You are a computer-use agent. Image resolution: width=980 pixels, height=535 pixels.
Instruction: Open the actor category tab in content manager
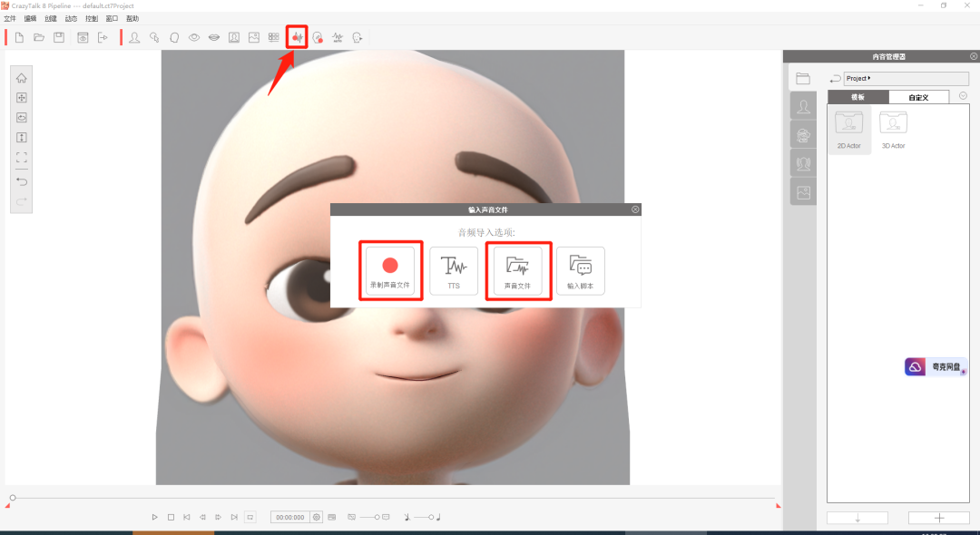coord(803,107)
